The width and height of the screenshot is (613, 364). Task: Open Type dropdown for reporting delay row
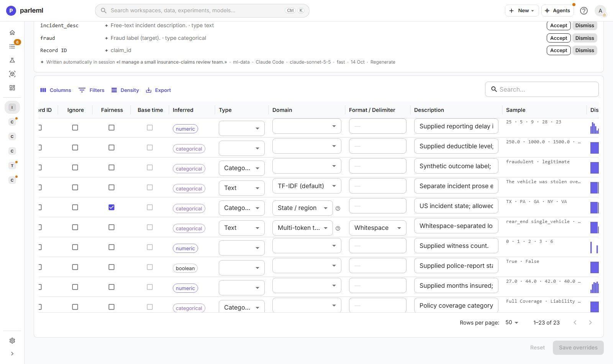[x=242, y=128]
